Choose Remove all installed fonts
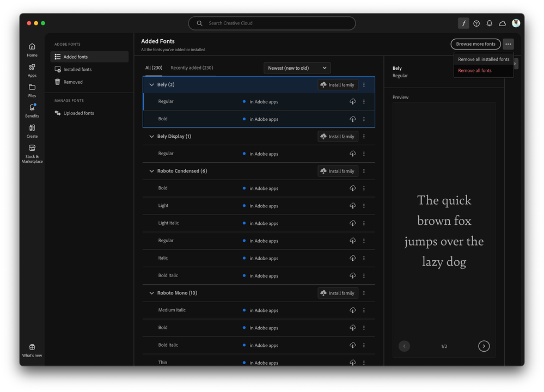The height and width of the screenshot is (392, 544). [484, 59]
